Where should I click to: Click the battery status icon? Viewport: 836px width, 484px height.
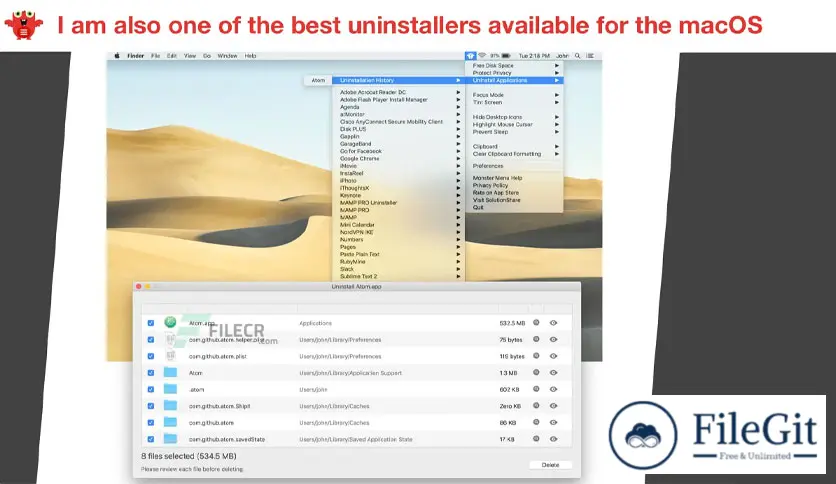point(506,55)
